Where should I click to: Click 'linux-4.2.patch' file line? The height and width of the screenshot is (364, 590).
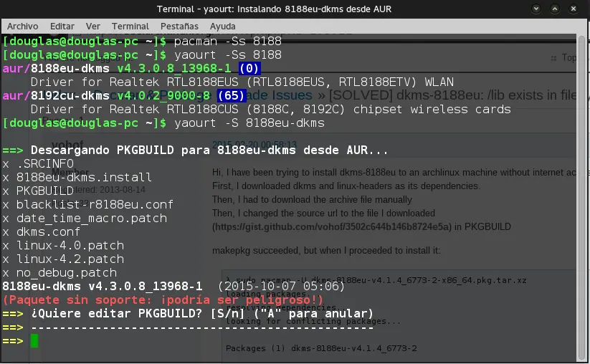click(63, 259)
